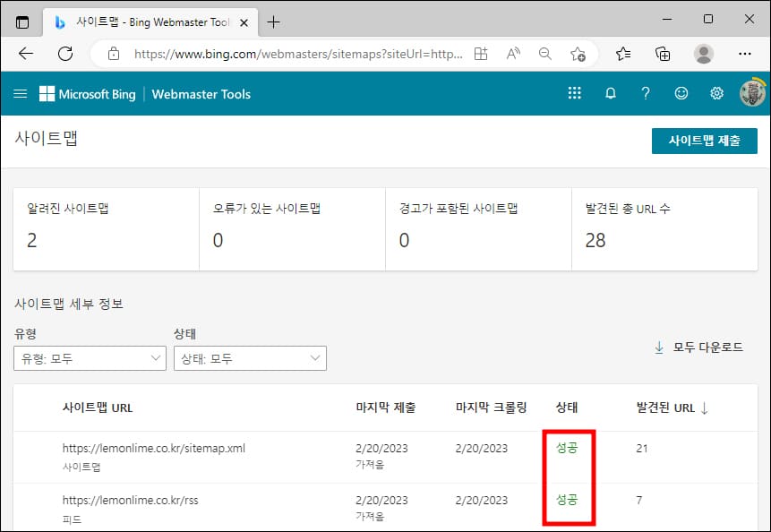Open the 유형 filter dropdown
This screenshot has height=532, width=771.
[90, 358]
